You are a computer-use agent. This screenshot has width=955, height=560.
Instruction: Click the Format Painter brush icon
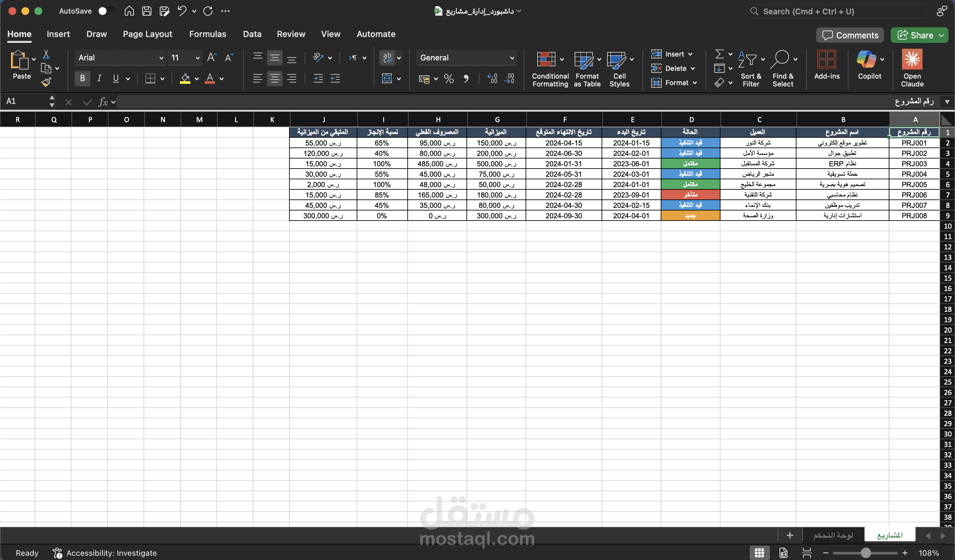(x=46, y=82)
